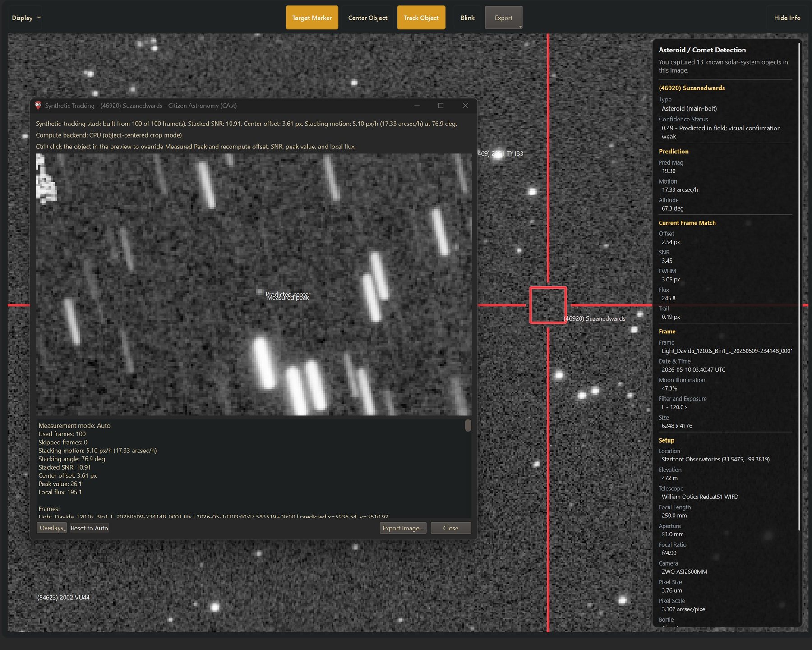Click the Synthetic Tracking window app icon

click(x=38, y=106)
